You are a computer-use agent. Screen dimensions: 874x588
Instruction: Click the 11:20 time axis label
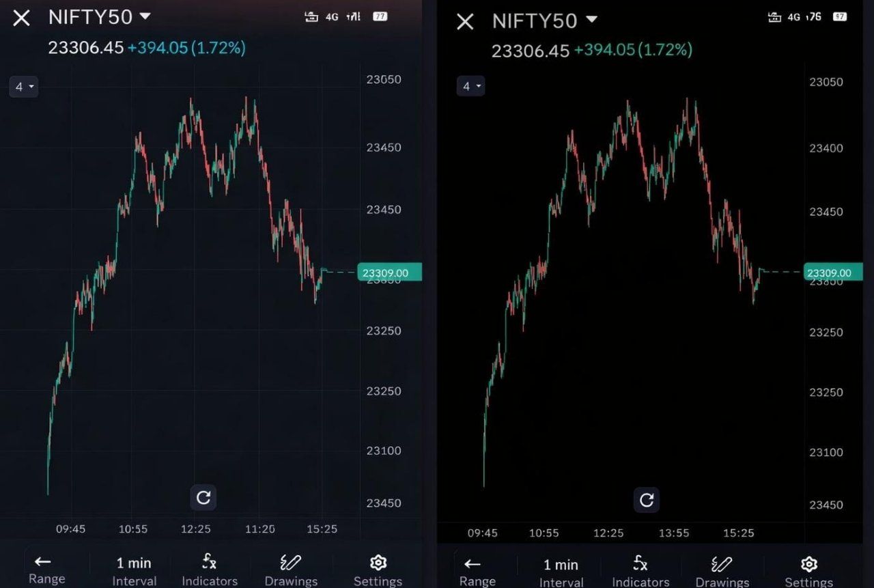tap(260, 529)
